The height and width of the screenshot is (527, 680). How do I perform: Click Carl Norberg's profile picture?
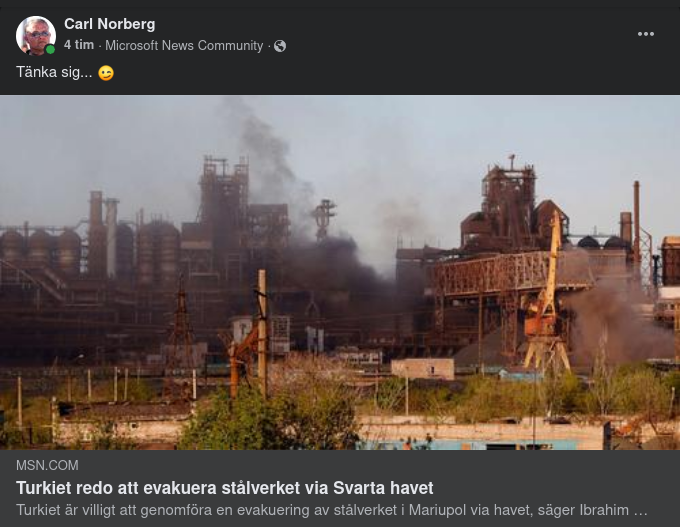(36, 36)
